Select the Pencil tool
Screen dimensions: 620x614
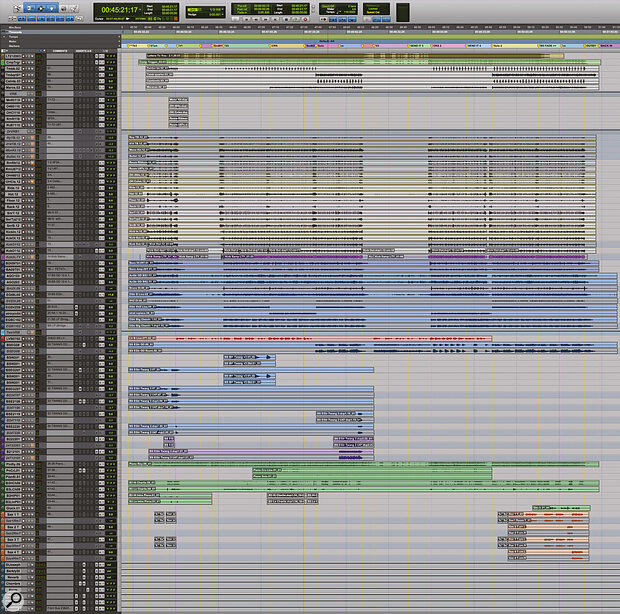pyautogui.click(x=74, y=8)
